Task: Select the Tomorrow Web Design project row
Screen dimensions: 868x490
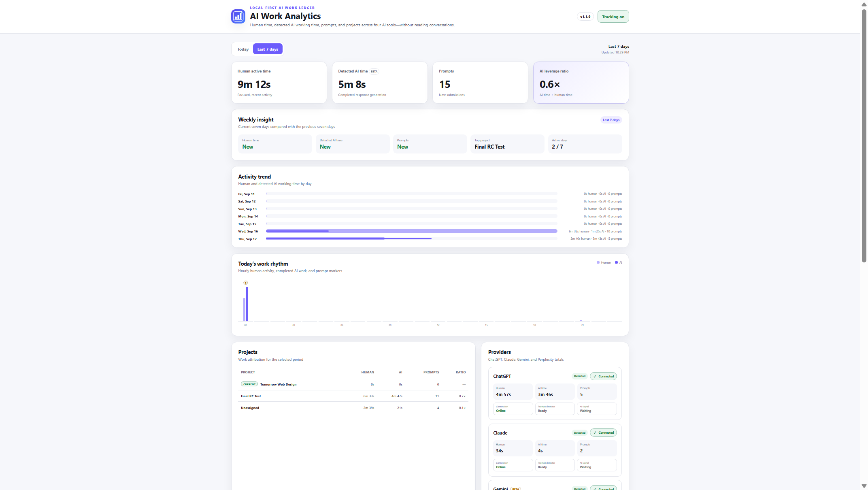Action: 353,384
